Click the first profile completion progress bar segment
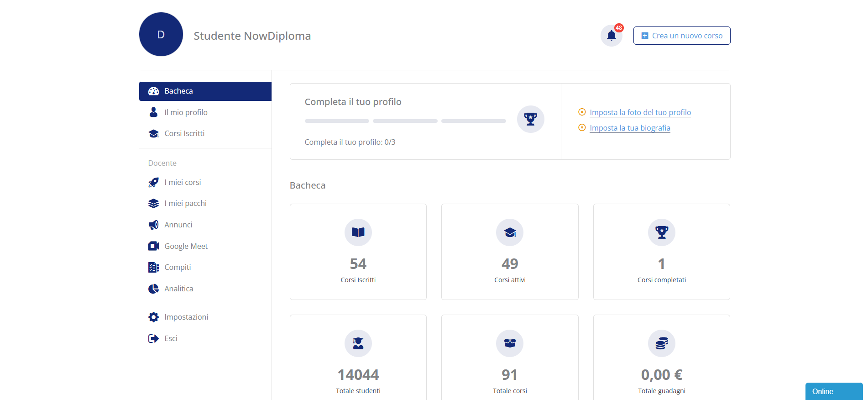Viewport: 868px width, 400px height. click(337, 121)
